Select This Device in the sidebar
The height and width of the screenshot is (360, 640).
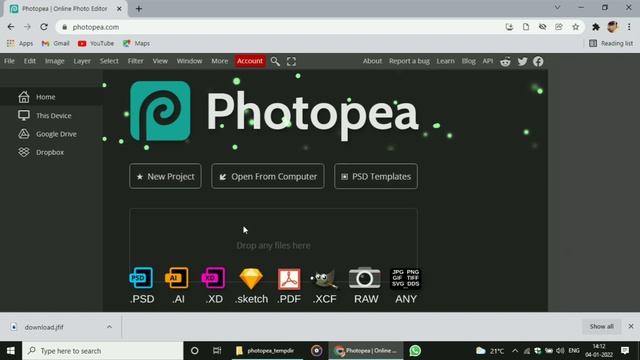pyautogui.click(x=51, y=116)
